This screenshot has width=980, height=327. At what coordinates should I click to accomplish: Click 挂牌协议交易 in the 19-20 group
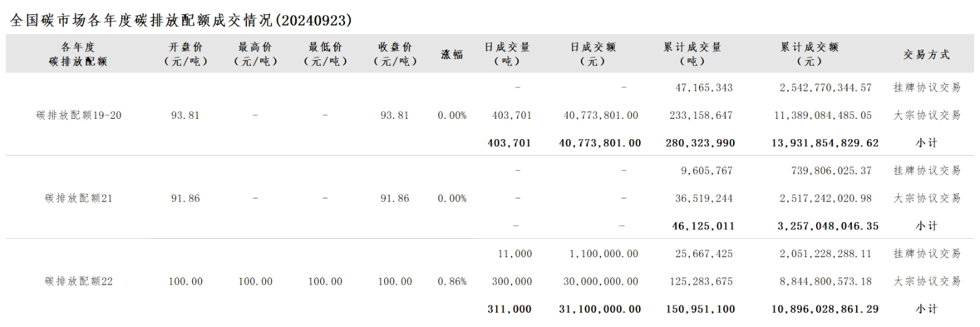pyautogui.click(x=927, y=87)
